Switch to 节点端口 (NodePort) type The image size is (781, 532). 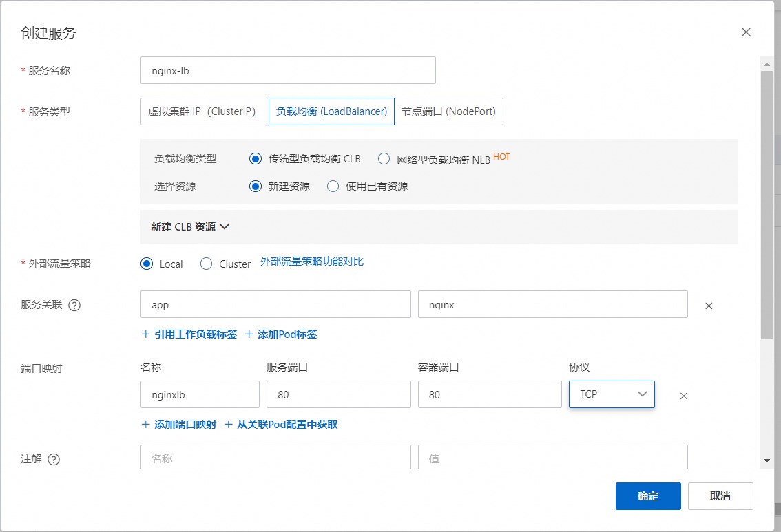pos(448,111)
